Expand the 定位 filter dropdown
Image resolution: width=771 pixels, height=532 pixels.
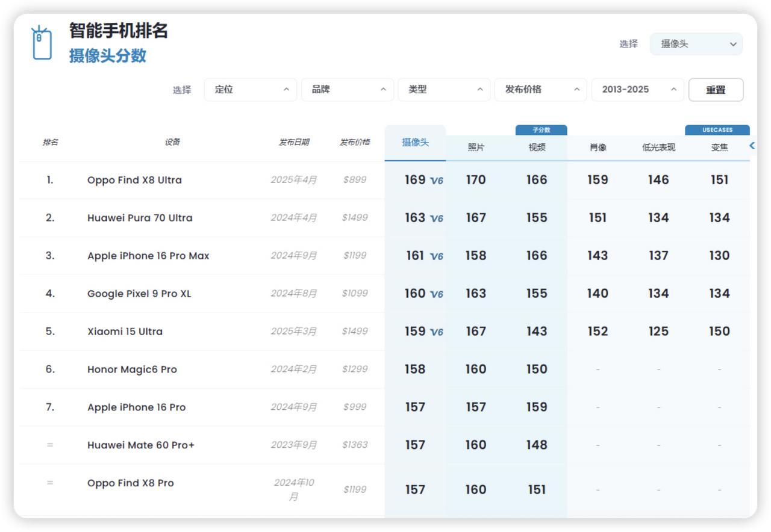click(251, 90)
